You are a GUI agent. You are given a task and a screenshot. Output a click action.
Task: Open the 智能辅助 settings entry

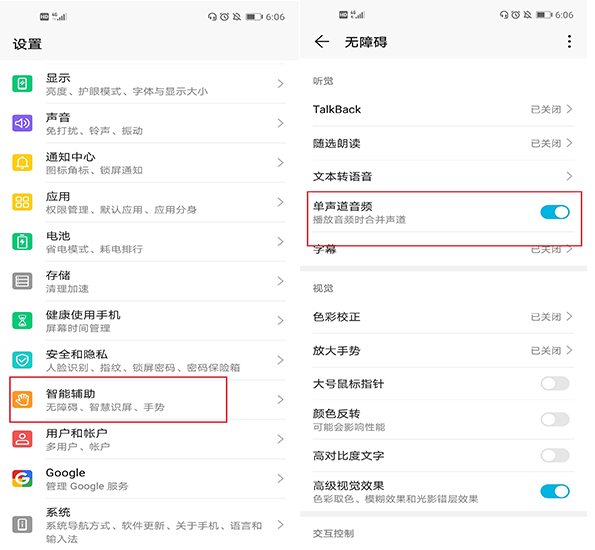point(149,400)
